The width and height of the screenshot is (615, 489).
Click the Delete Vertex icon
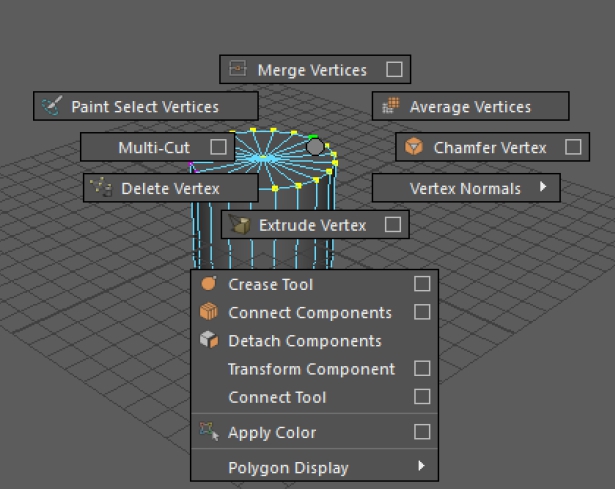100,187
